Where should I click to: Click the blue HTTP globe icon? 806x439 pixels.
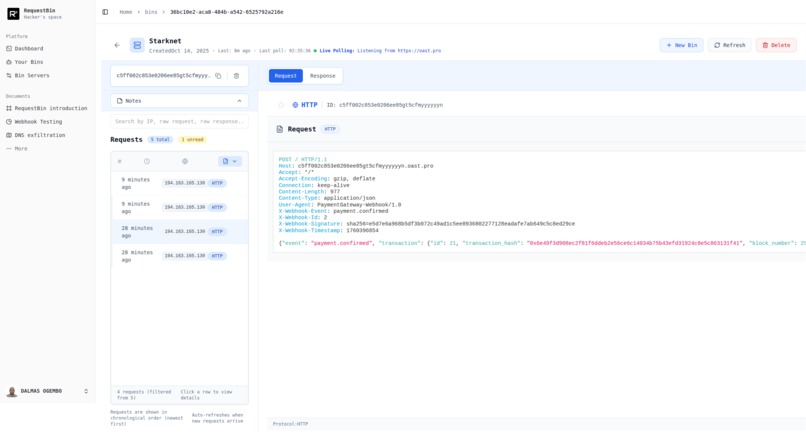point(295,105)
